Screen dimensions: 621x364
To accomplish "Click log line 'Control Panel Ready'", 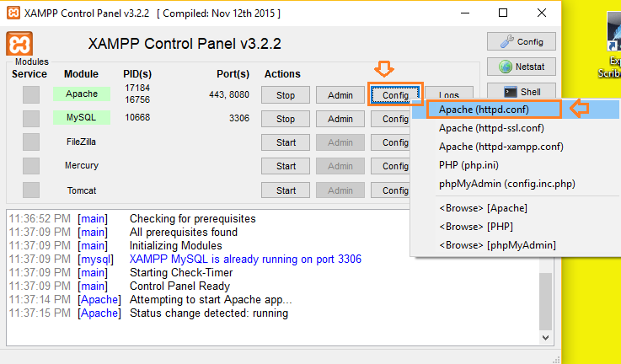I will (x=179, y=286).
